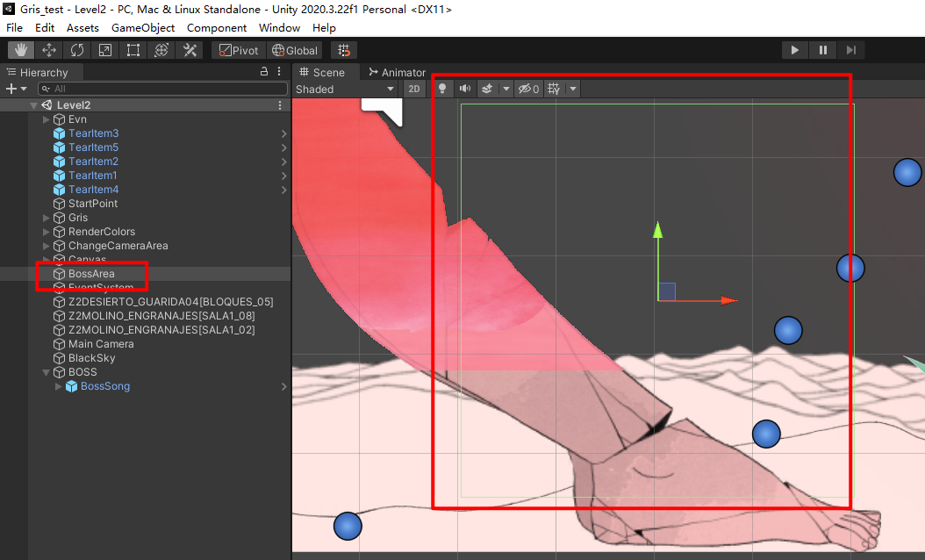Open the BossSong prefab arrow
This screenshot has width=925, height=560.
[283, 386]
